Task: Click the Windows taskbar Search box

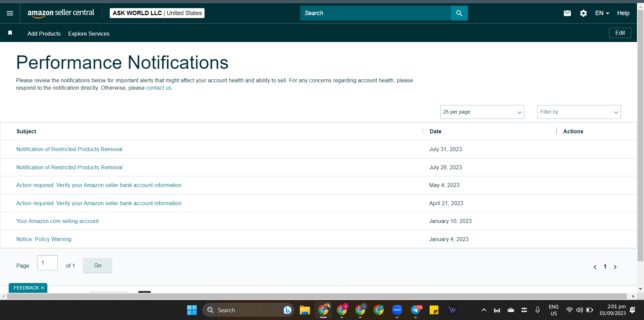Action: 248,310
